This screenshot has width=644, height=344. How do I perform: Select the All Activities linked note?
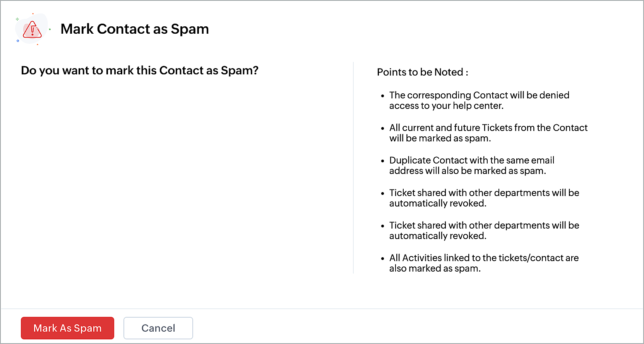click(484, 263)
